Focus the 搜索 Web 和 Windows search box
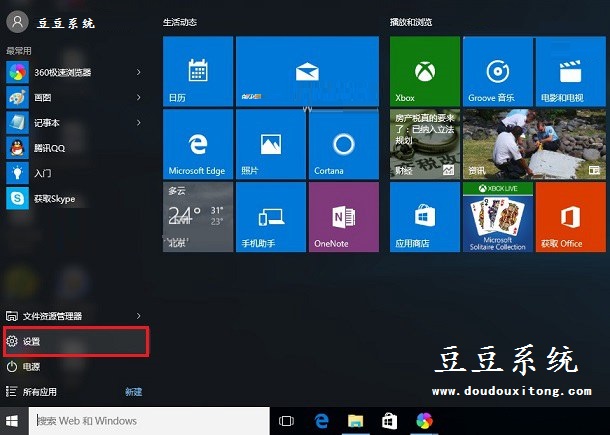This screenshot has width=610, height=435. 149,421
